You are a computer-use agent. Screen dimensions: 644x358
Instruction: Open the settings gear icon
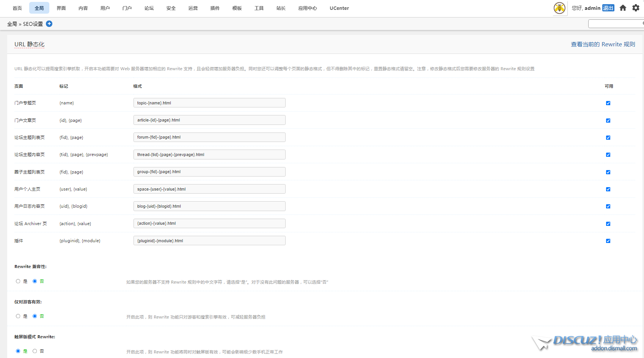636,8
